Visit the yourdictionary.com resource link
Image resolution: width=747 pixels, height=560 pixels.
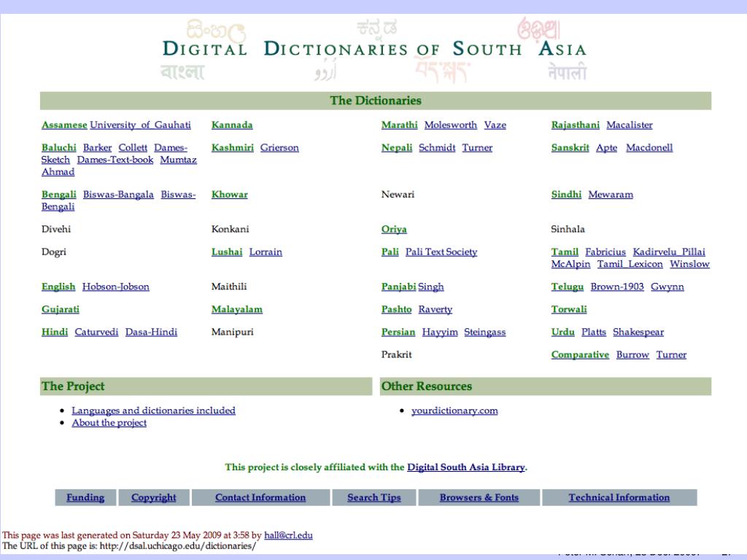tap(454, 411)
